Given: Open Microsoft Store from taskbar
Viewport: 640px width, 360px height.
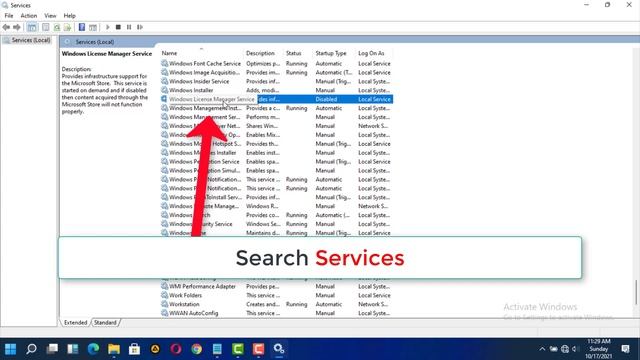Looking at the screenshot, I should pos(135,349).
